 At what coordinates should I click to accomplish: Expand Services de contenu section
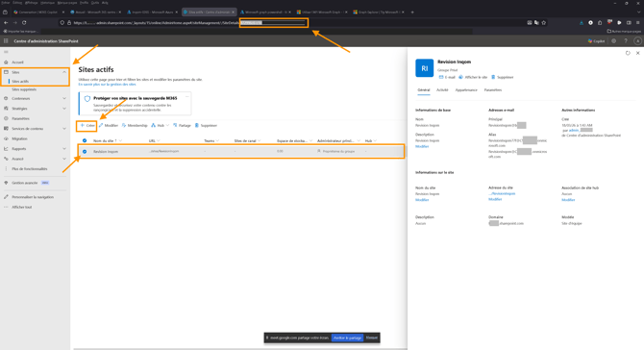point(64,129)
